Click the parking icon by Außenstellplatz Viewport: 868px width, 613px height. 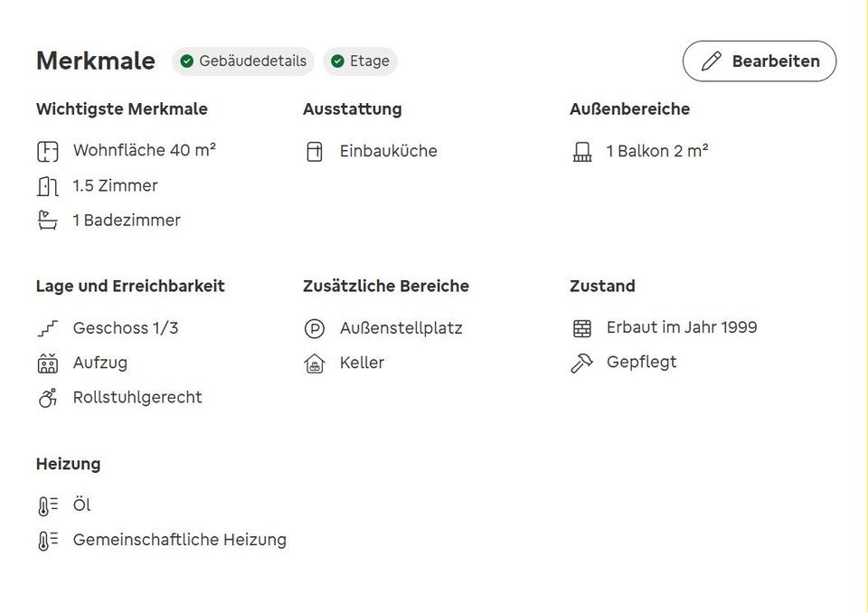[x=315, y=329]
